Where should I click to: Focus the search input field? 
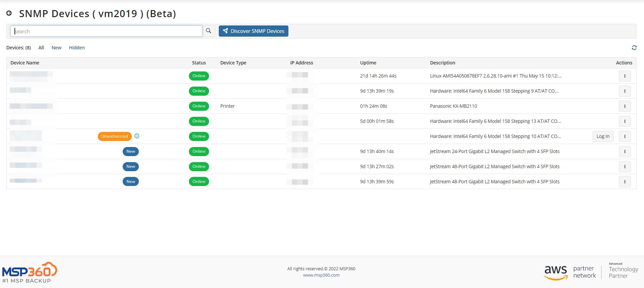(106, 31)
